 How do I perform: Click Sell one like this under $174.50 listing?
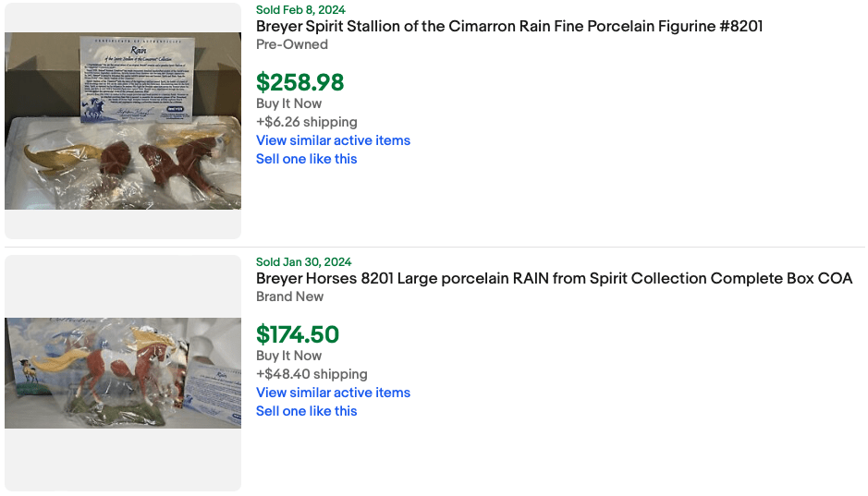(306, 411)
